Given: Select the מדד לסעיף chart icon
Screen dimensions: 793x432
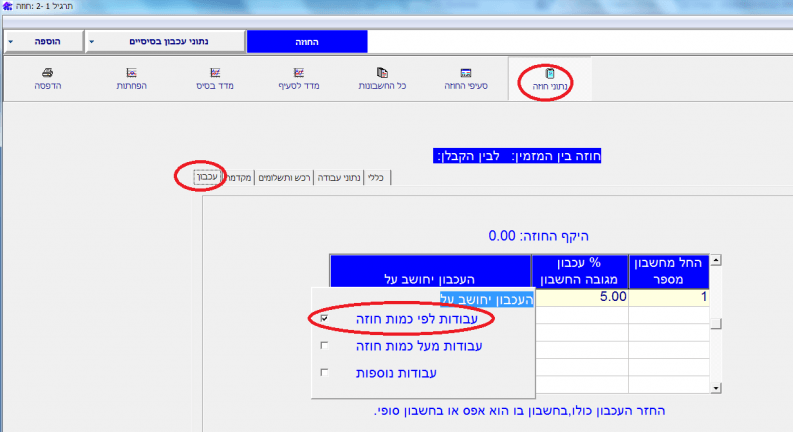Looking at the screenshot, I should [298, 74].
